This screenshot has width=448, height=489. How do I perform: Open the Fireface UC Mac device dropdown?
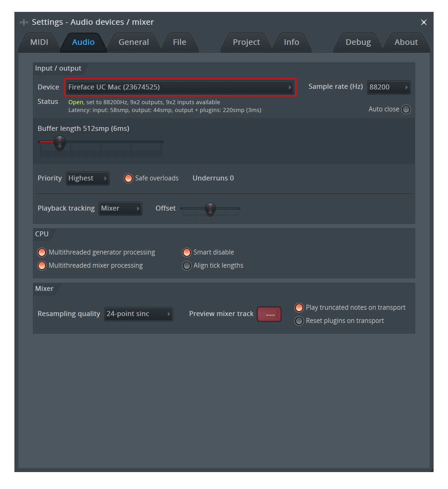click(x=180, y=87)
